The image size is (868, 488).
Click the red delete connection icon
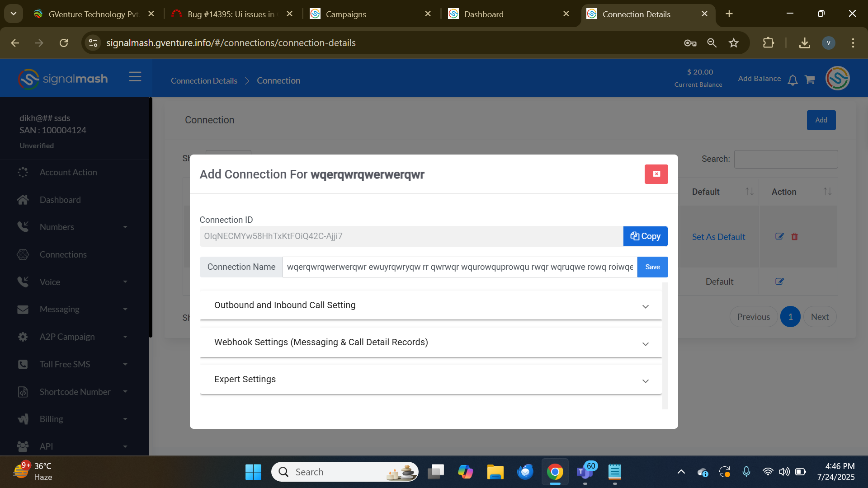coord(794,236)
